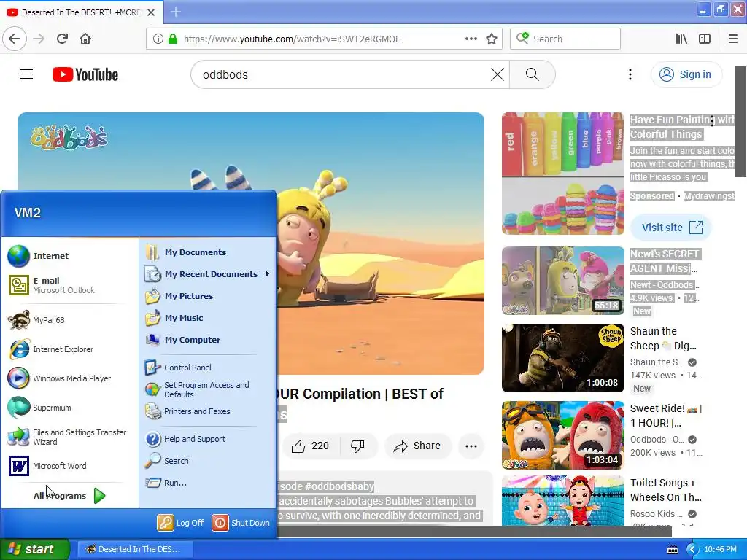Image resolution: width=747 pixels, height=560 pixels.
Task: Like the video with 220 likes
Action: [311, 446]
